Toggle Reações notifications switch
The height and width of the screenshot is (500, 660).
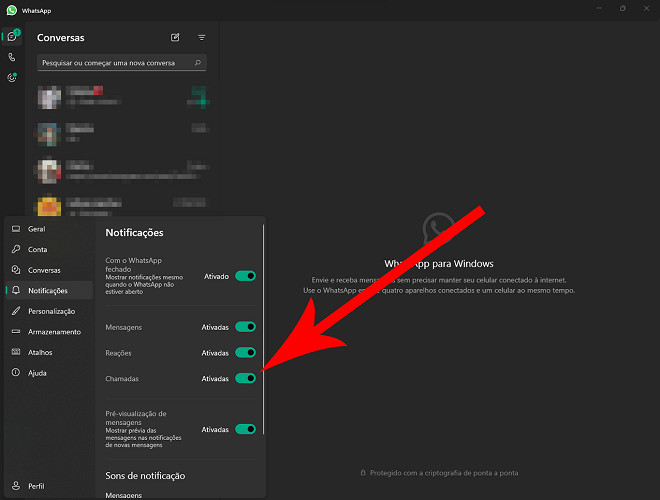(245, 353)
